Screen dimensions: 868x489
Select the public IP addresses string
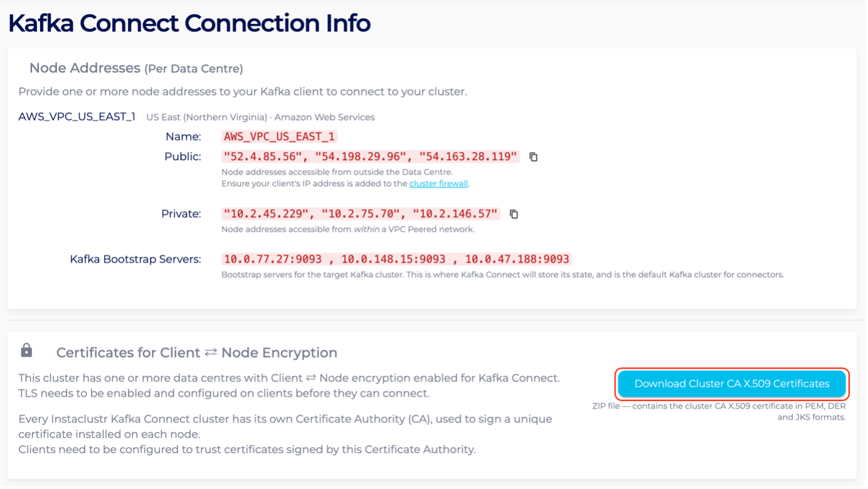pos(372,157)
